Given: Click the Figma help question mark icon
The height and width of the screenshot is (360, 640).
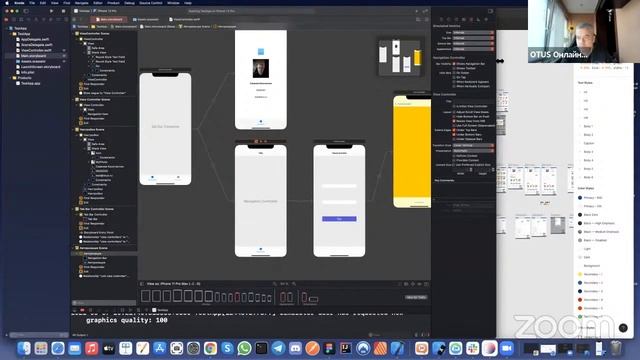Looking at the screenshot, I should click(623, 328).
